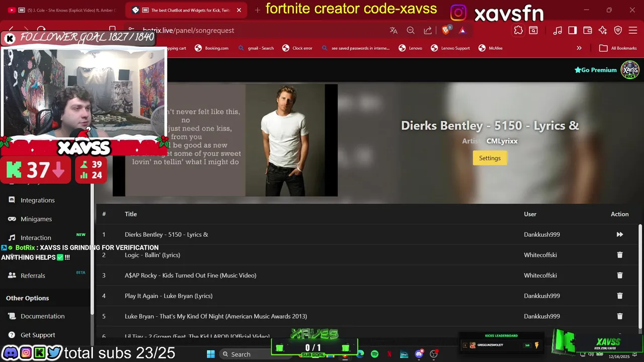
Task: Expand hidden bookmarks with double chevron
Action: click(x=579, y=48)
